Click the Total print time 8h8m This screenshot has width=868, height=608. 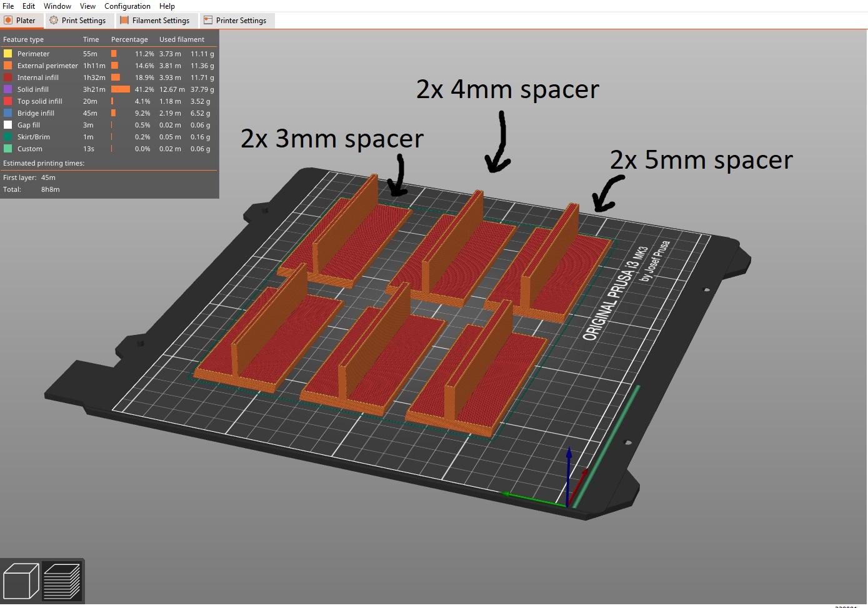click(x=51, y=189)
